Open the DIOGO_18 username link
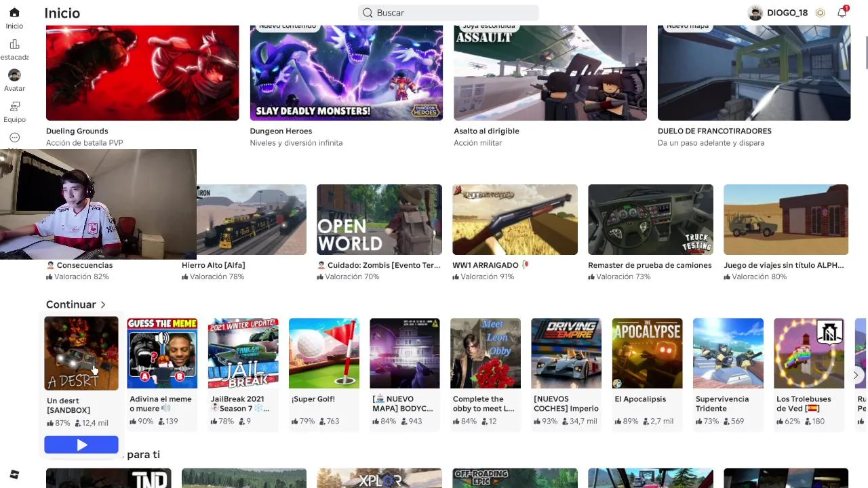This screenshot has width=868, height=488. click(787, 13)
